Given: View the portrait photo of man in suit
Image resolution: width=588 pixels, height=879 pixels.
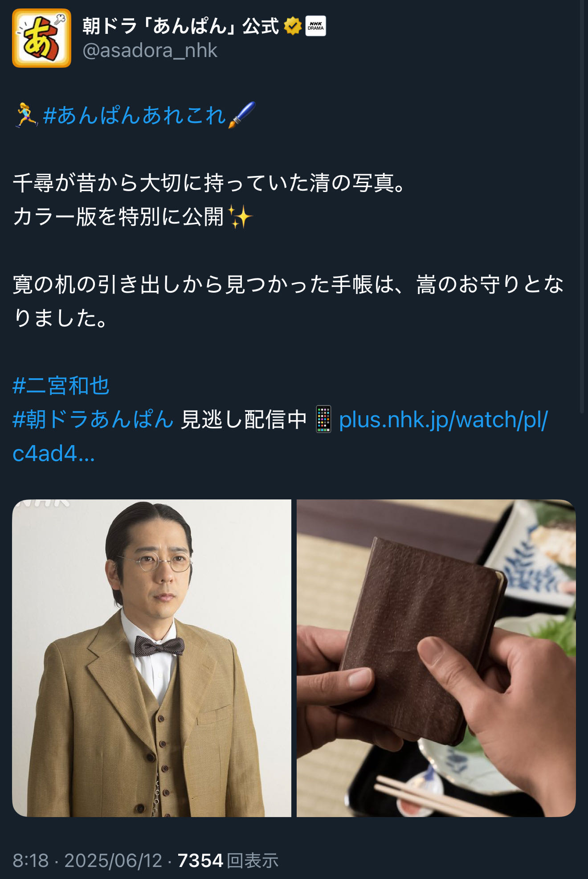Looking at the screenshot, I should coord(151,658).
